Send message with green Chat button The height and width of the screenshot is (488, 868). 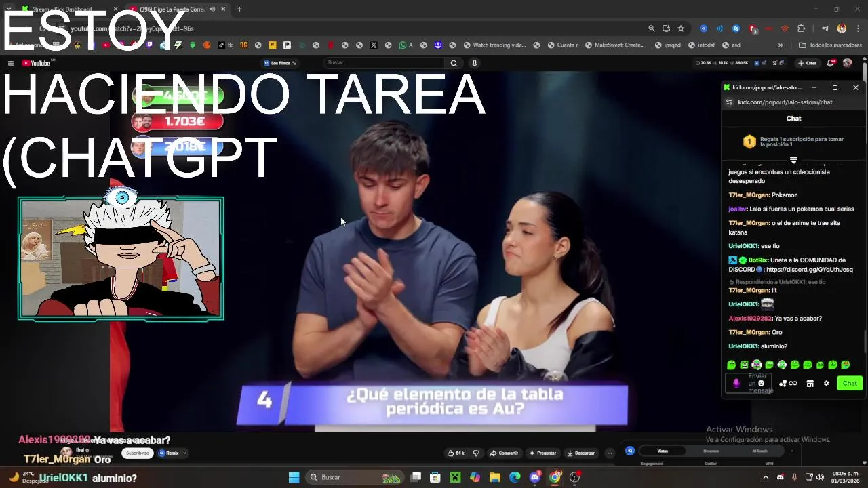click(x=850, y=383)
